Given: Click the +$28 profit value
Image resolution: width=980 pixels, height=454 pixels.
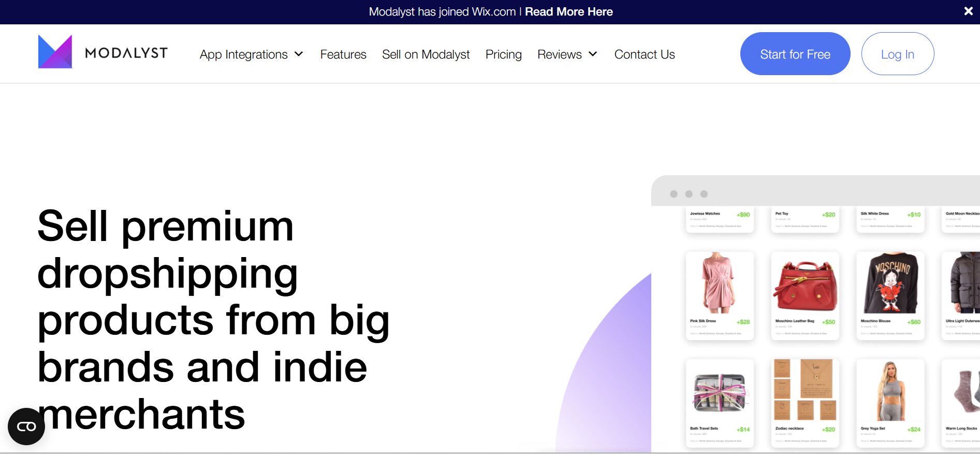Looking at the screenshot, I should point(743,322).
